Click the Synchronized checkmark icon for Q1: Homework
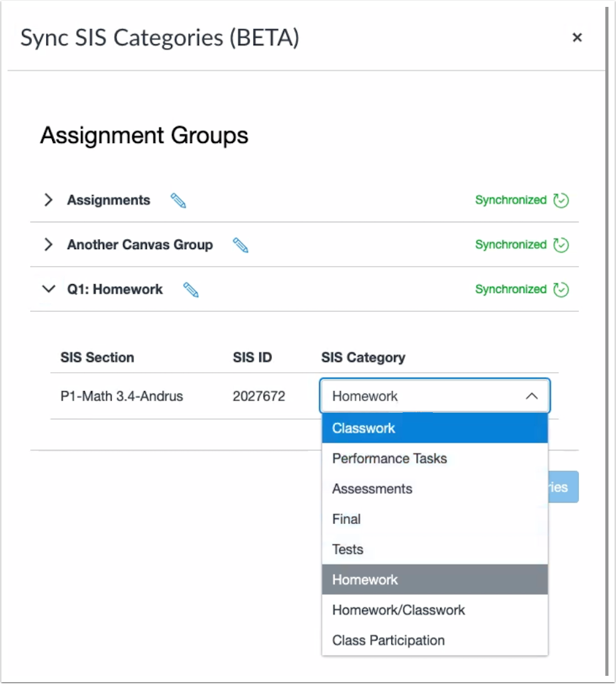Viewport: 616px width, 684px height. [561, 289]
